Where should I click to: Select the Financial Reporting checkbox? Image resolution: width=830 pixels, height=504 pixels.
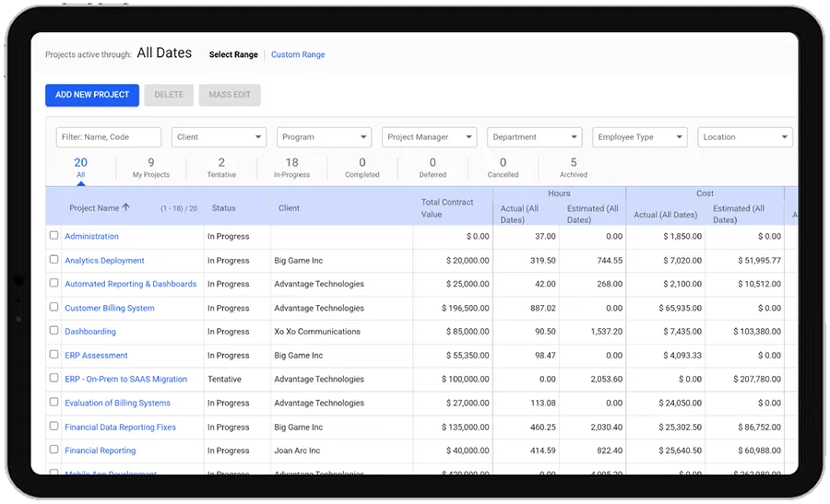(x=54, y=450)
